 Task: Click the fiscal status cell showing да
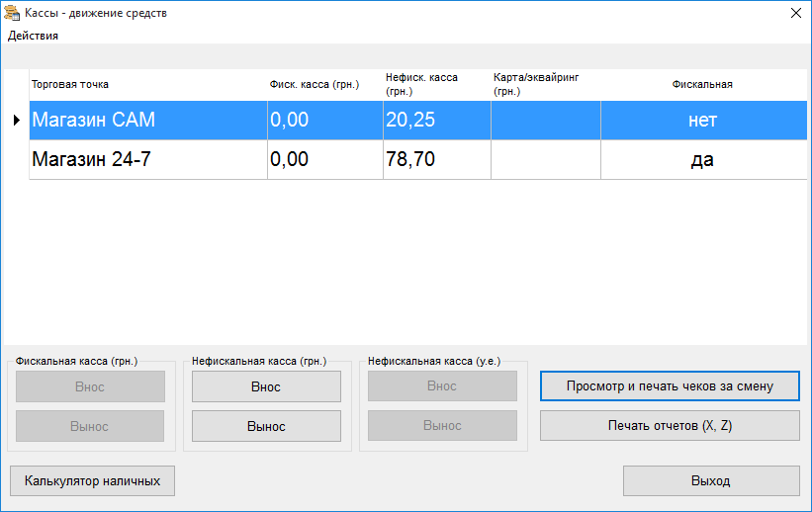point(702,159)
